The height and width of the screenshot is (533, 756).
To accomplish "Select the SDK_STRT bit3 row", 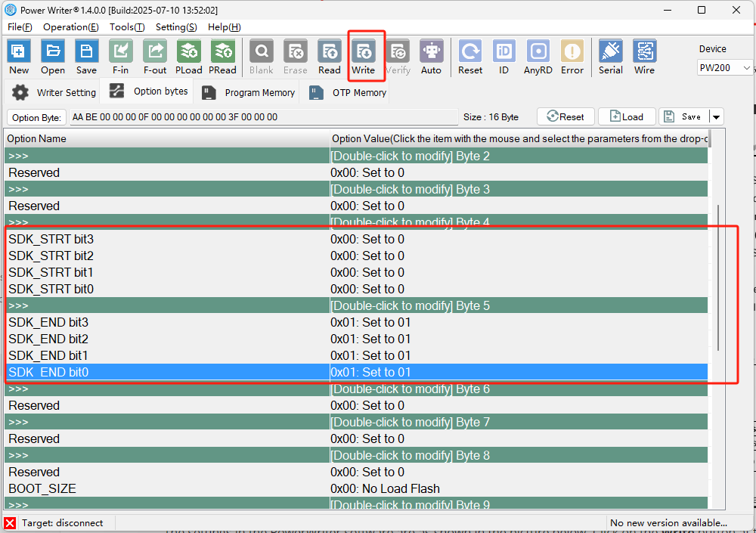I will click(356, 239).
